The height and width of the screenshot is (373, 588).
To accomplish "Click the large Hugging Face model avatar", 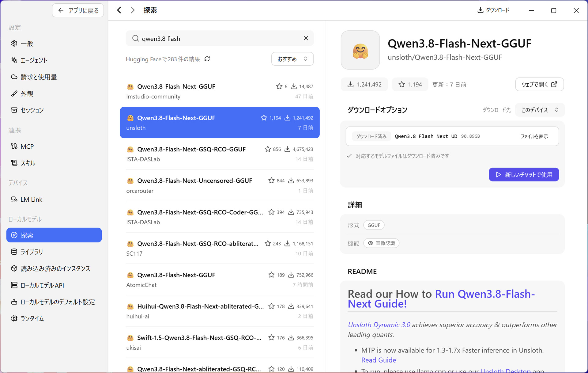I will click(360, 50).
